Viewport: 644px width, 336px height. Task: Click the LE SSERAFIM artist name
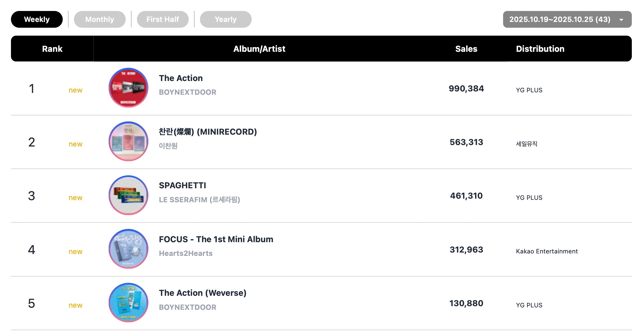click(199, 200)
